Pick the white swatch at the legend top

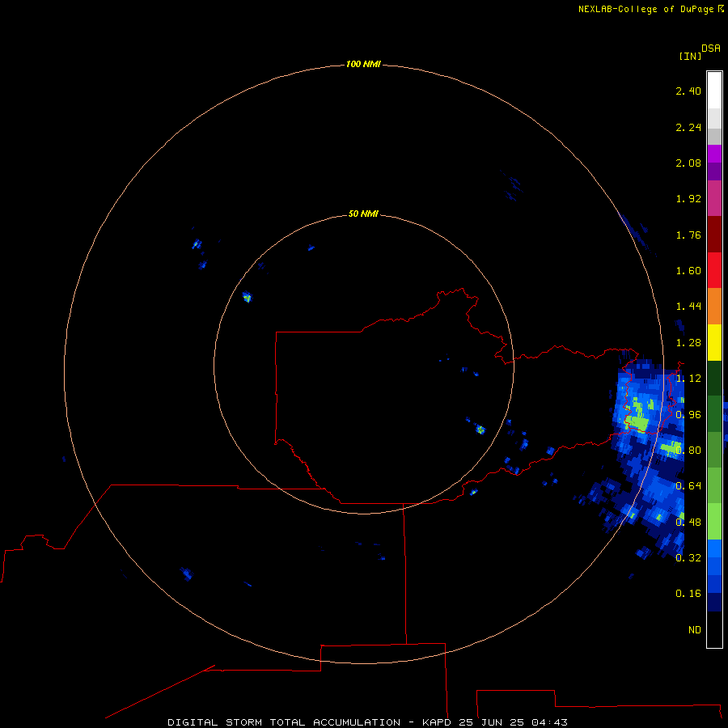(x=714, y=90)
